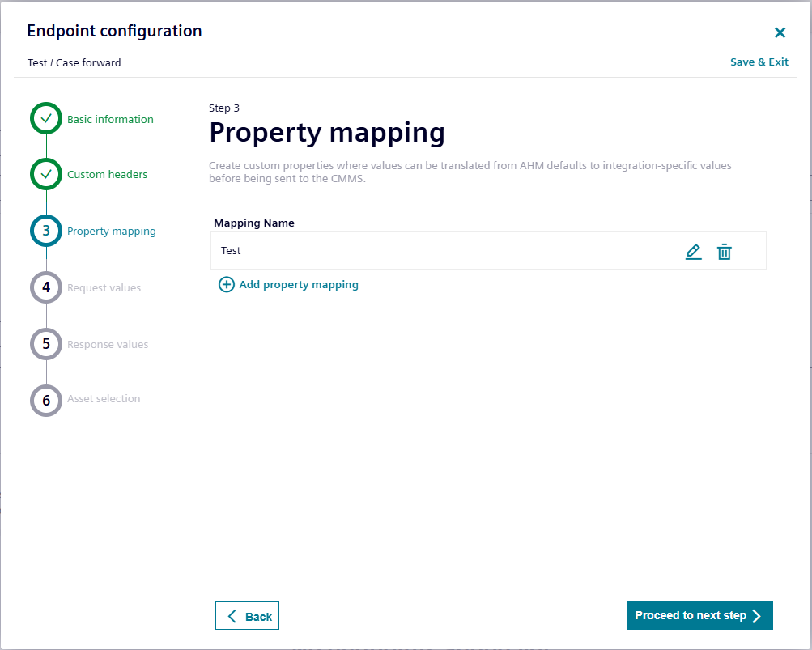The width and height of the screenshot is (812, 650).
Task: Click the plus circle icon for adding mapping
Action: click(x=227, y=285)
